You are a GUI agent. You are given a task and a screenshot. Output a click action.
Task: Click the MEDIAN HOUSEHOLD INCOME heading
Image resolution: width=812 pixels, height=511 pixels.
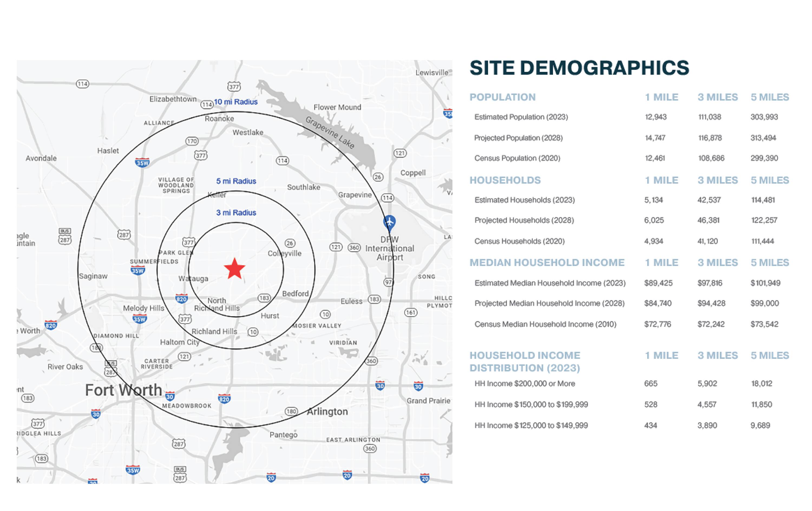pos(547,263)
